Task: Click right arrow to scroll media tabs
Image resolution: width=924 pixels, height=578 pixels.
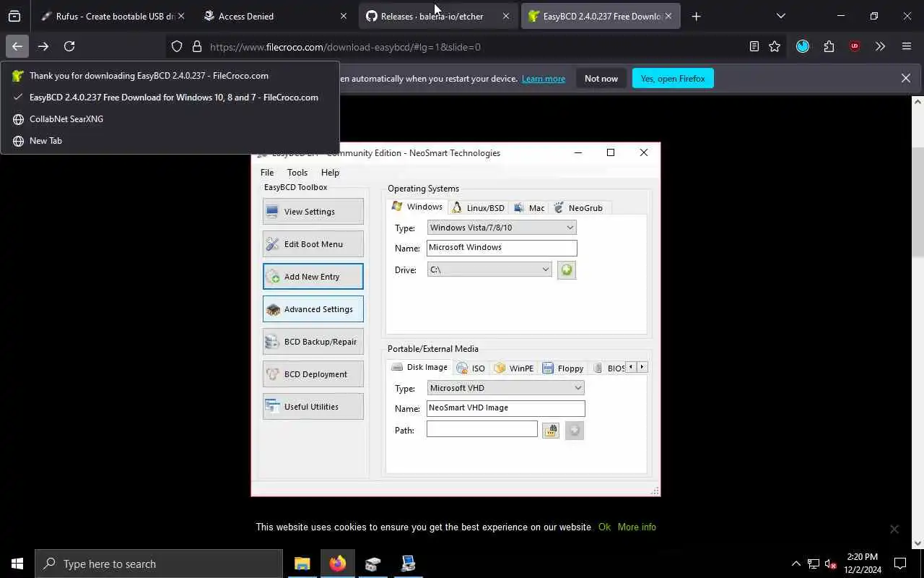Action: click(x=642, y=367)
